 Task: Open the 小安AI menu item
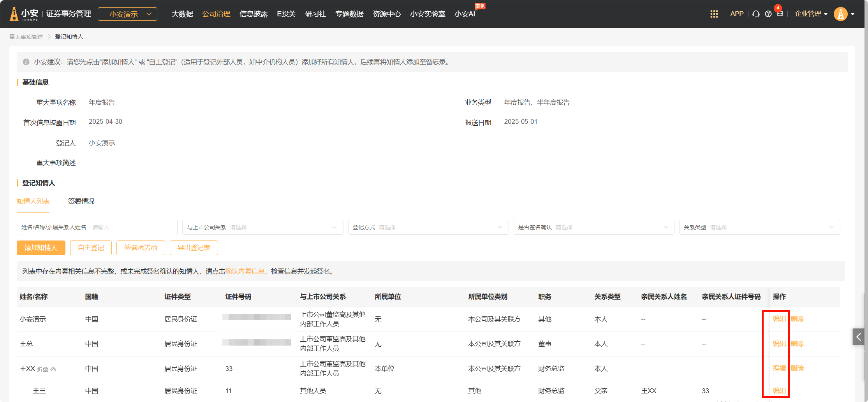465,14
